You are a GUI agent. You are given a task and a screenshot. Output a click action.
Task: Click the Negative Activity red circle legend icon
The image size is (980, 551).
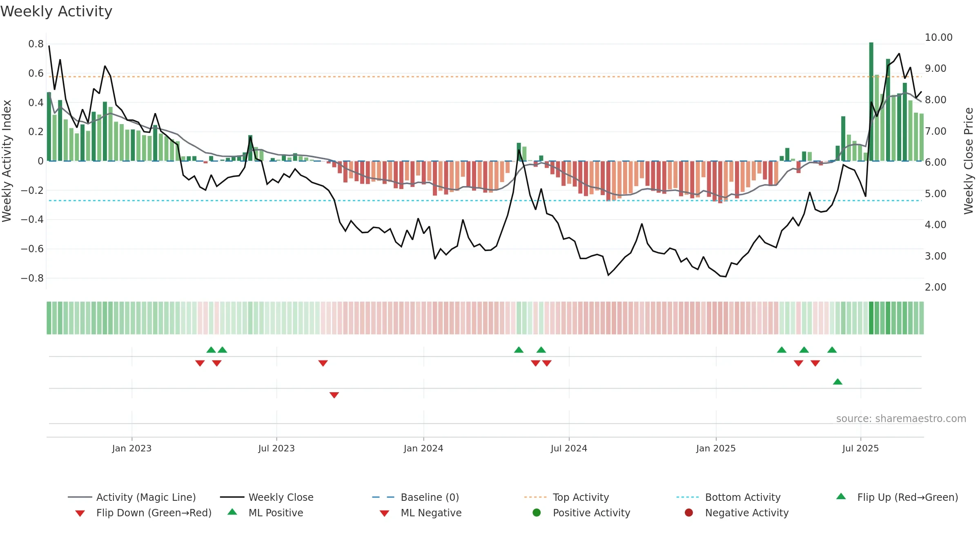point(689,513)
